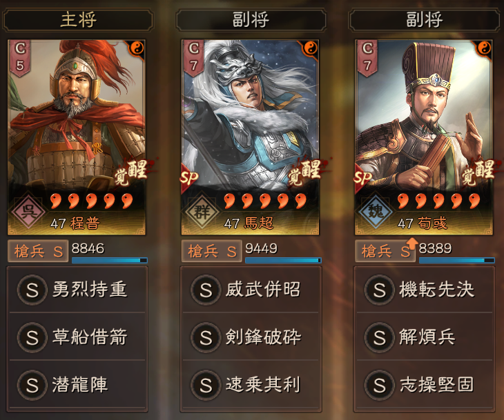Select the 主将 slot header
Viewport: 504px width, 420px height.
coord(77,20)
